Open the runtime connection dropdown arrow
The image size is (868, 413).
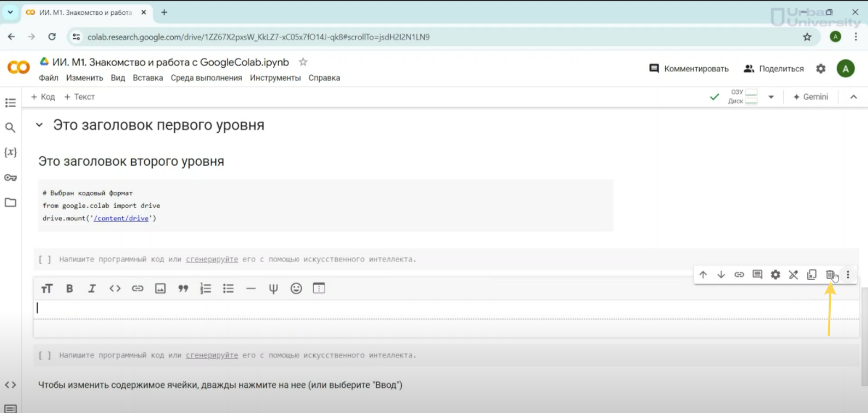click(x=771, y=97)
